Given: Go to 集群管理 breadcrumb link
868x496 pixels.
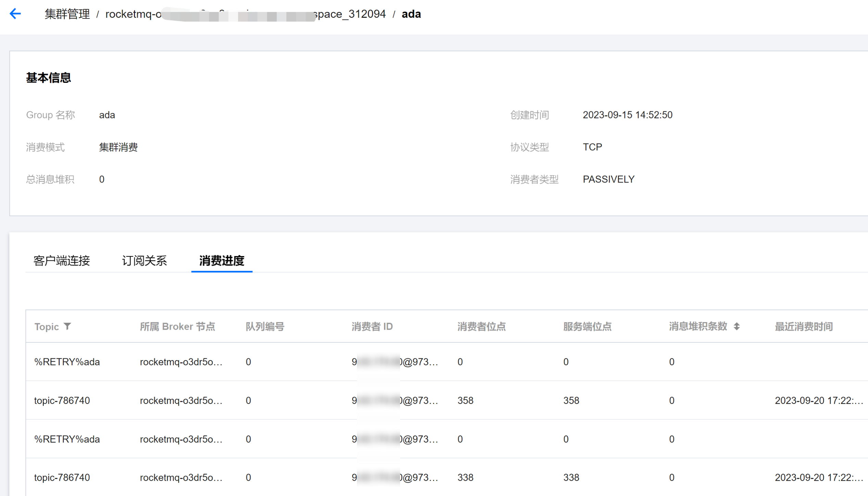Looking at the screenshot, I should 67,14.
